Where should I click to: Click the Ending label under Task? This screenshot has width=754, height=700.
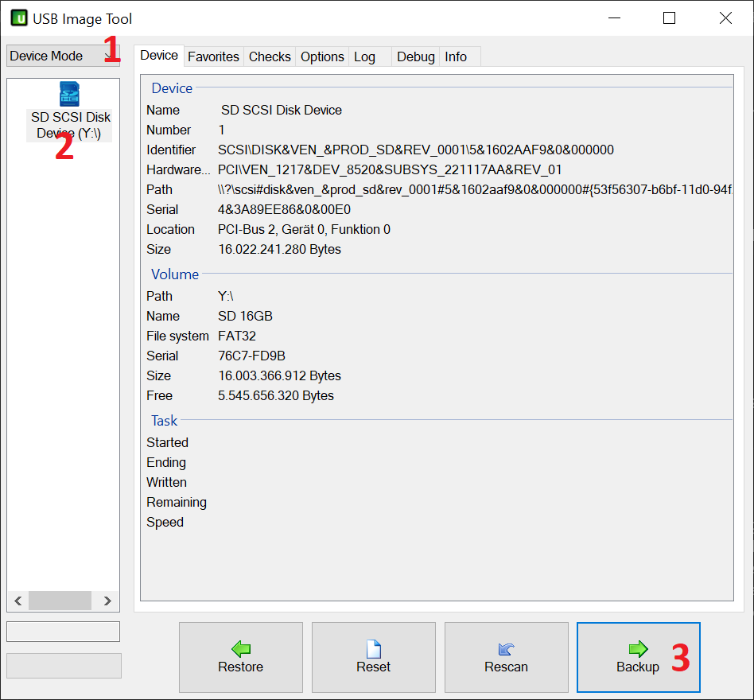pos(166,462)
